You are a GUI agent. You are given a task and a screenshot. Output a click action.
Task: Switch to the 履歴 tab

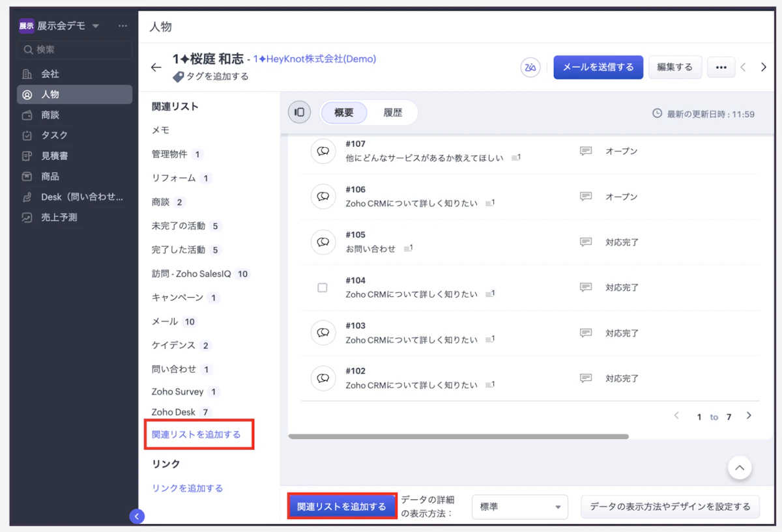tap(392, 112)
